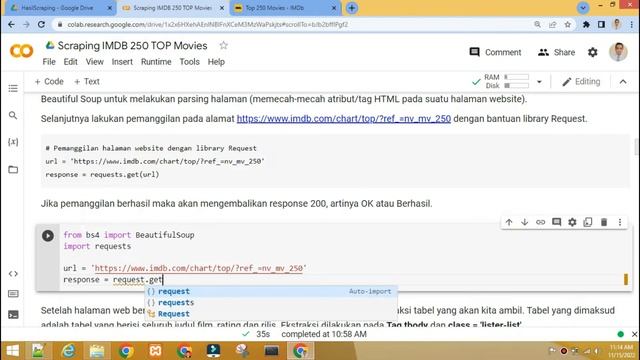
Task: Select 'Request' class autocomplete suggestion
Action: (x=271, y=313)
